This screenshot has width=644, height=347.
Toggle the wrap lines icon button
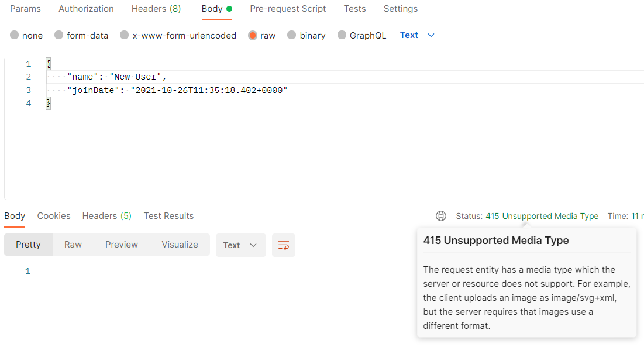(x=284, y=245)
